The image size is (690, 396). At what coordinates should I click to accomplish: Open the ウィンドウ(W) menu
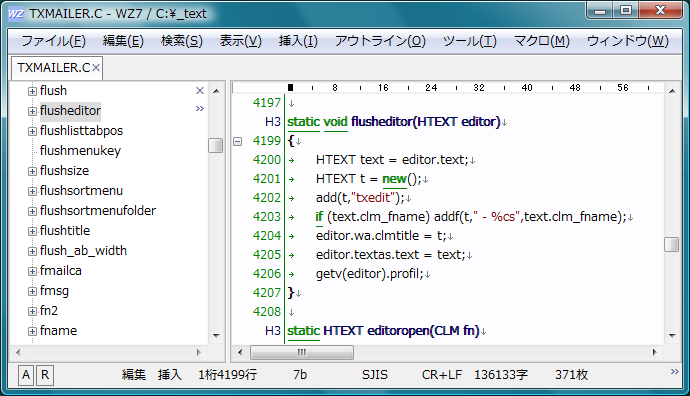(x=628, y=41)
